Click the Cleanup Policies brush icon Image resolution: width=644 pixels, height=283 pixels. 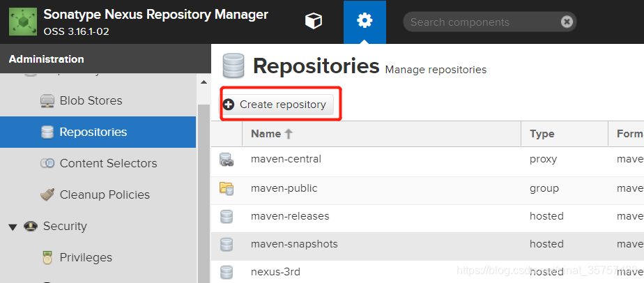(x=47, y=194)
